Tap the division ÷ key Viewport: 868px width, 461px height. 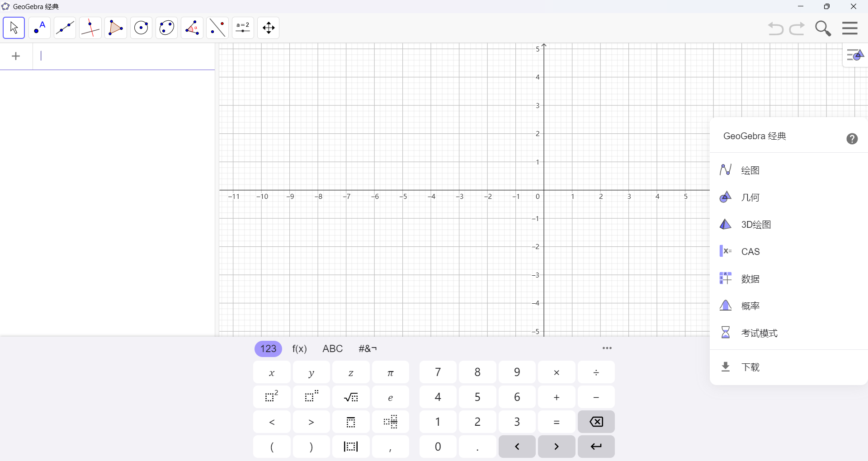[x=596, y=372]
